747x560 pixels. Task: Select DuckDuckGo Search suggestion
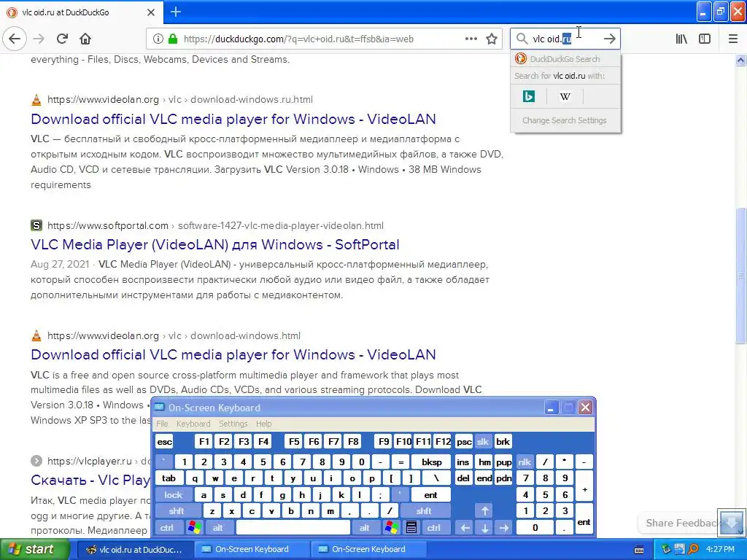click(565, 59)
